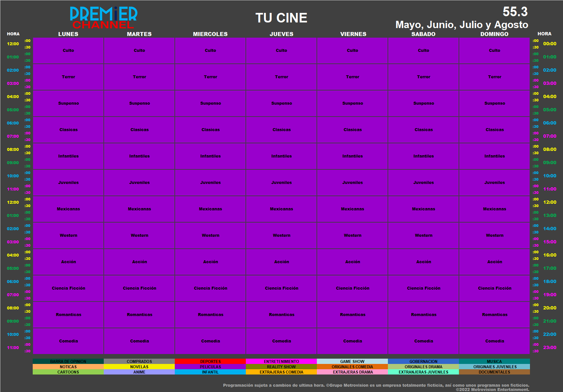Click the red DEPORTES legend swatch
The width and height of the screenshot is (563, 392).
(210, 361)
